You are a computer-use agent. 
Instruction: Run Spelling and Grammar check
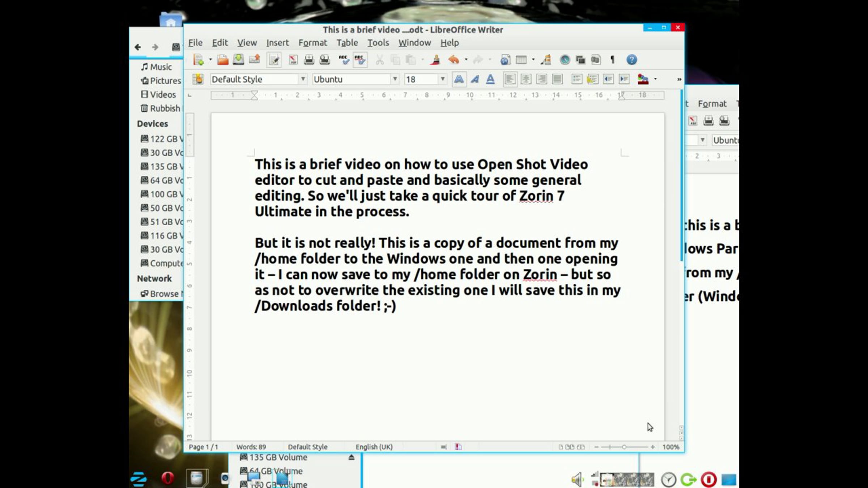point(344,60)
